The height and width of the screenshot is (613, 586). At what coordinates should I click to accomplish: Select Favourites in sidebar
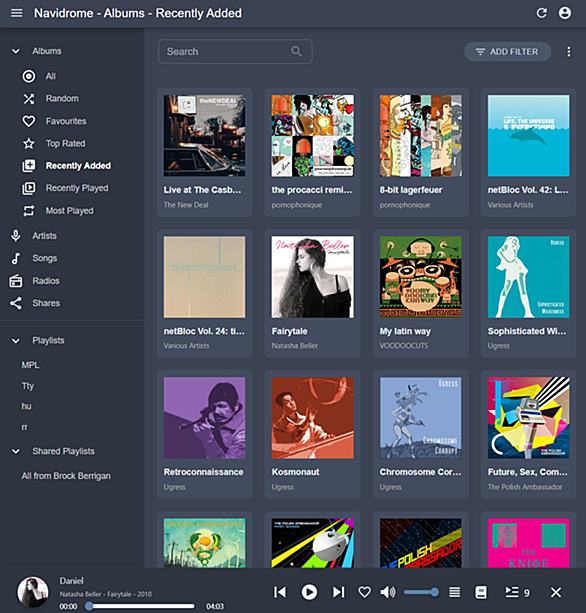point(66,121)
